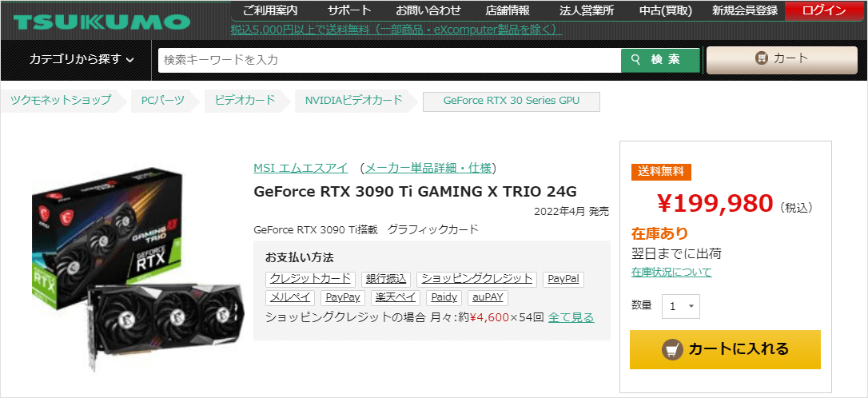Go to NVIDIAビデオカード breadcrumb

(x=353, y=100)
